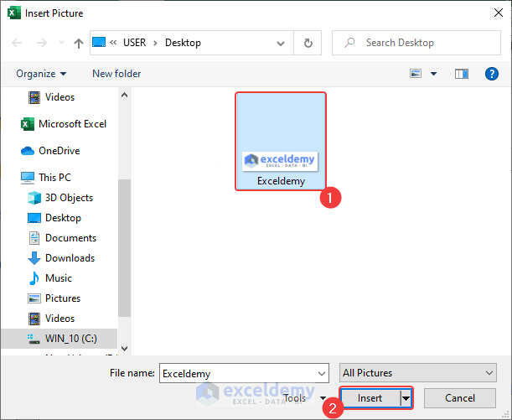Click the Microsoft Excel sidebar icon
Screen dimensions: 512x420
(x=28, y=124)
